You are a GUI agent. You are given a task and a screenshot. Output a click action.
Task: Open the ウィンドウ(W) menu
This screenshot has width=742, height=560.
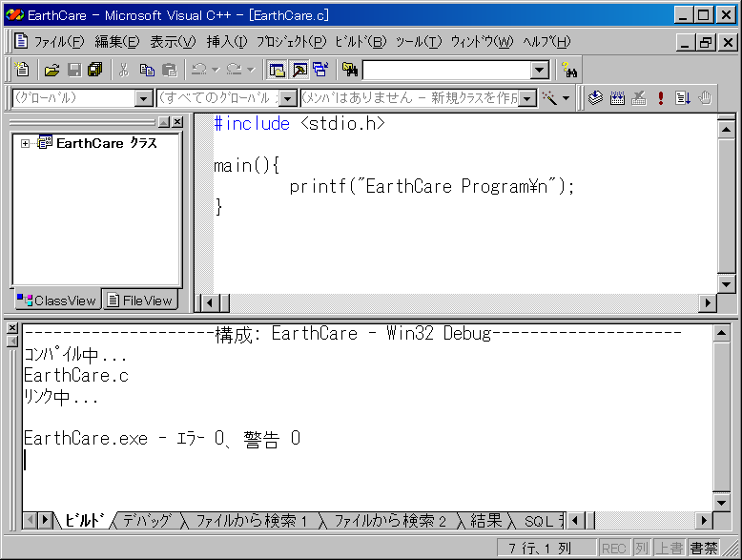tap(482, 42)
